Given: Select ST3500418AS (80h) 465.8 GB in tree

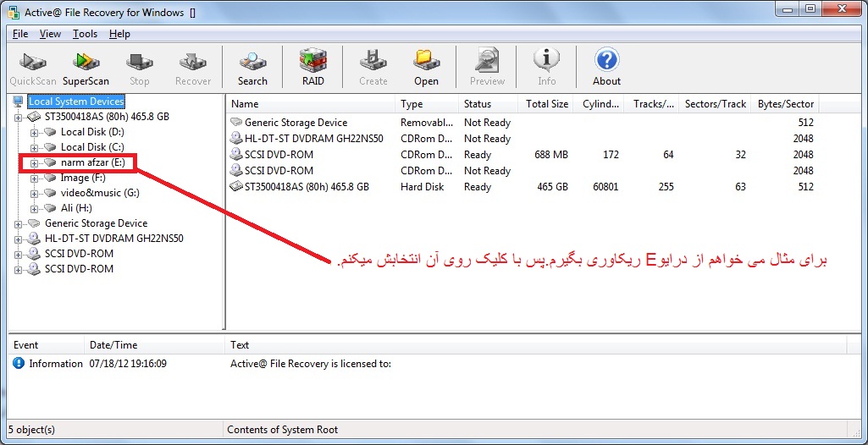Looking at the screenshot, I should (107, 117).
